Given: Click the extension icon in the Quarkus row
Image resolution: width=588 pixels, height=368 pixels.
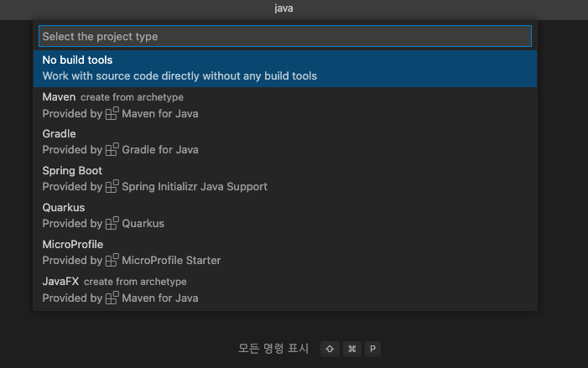Looking at the screenshot, I should coord(112,223).
